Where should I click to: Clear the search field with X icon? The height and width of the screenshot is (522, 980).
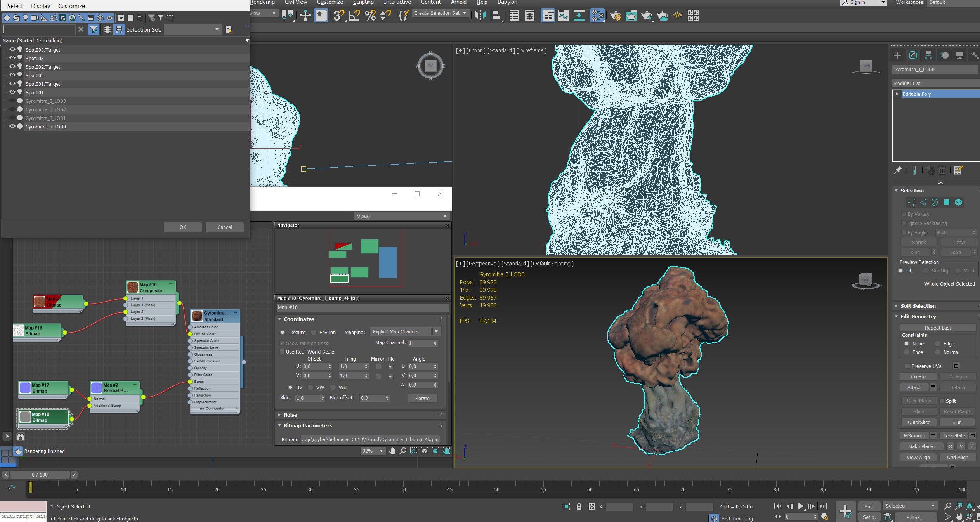[81, 29]
